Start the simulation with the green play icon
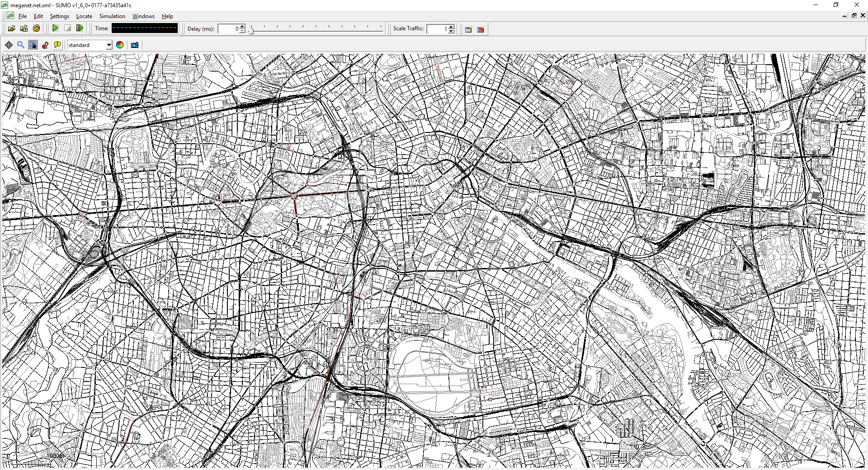Image resolution: width=868 pixels, height=470 pixels. point(55,28)
